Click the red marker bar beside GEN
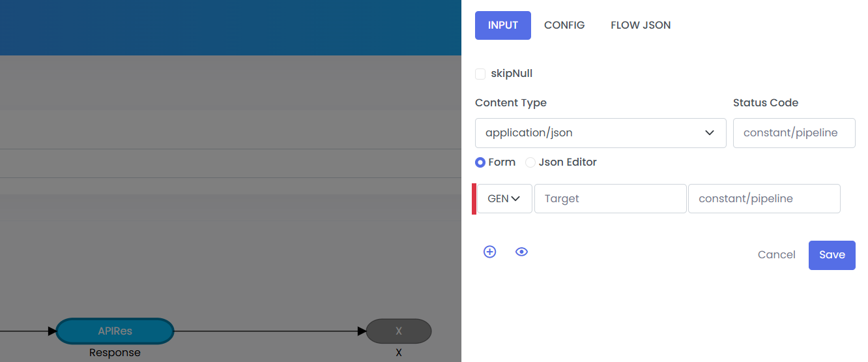868x362 pixels. click(474, 199)
